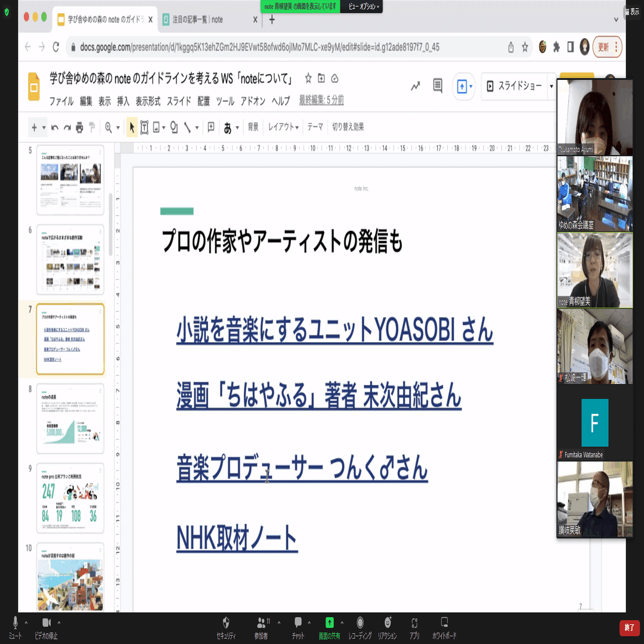The width and height of the screenshot is (644, 644).
Task: Move the document to folder icon
Action: click(321, 78)
